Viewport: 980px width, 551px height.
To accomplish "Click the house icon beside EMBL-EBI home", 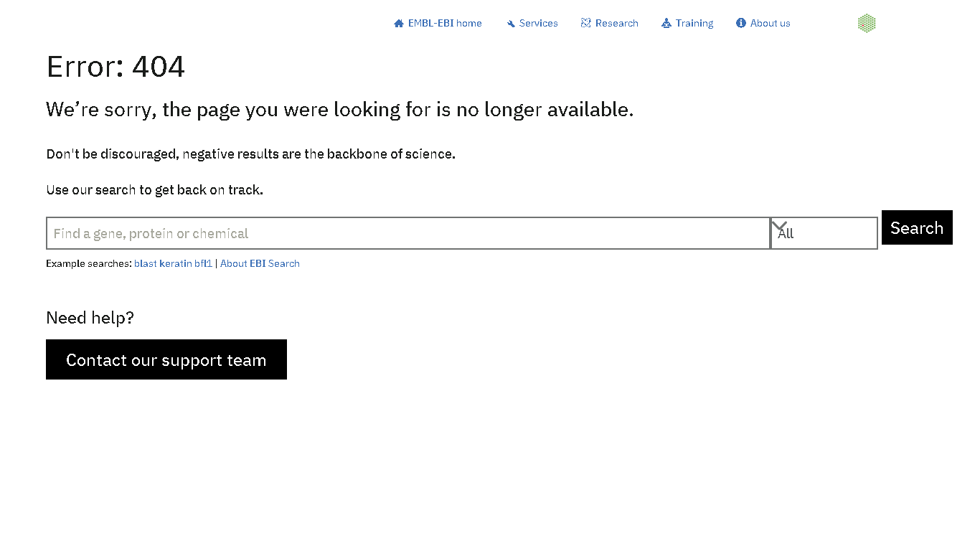I will tap(399, 24).
